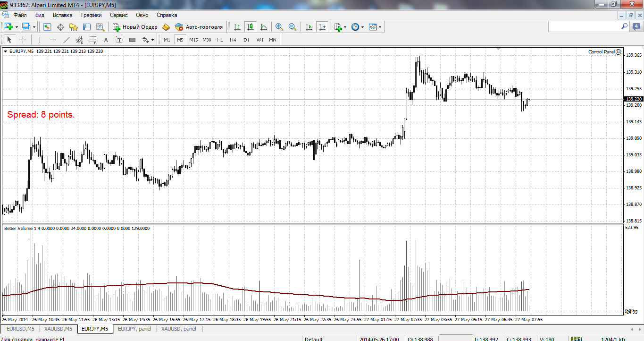Toggle chart auto scroll
644x341 pixels.
coord(309,27)
